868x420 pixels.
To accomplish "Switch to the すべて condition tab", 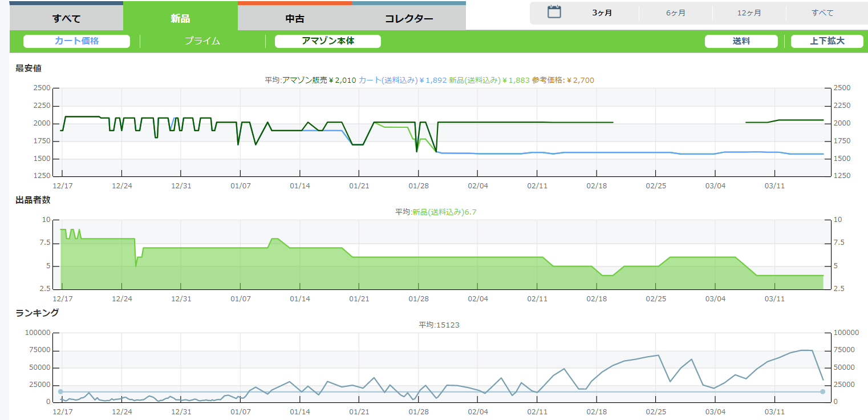I will click(x=66, y=18).
